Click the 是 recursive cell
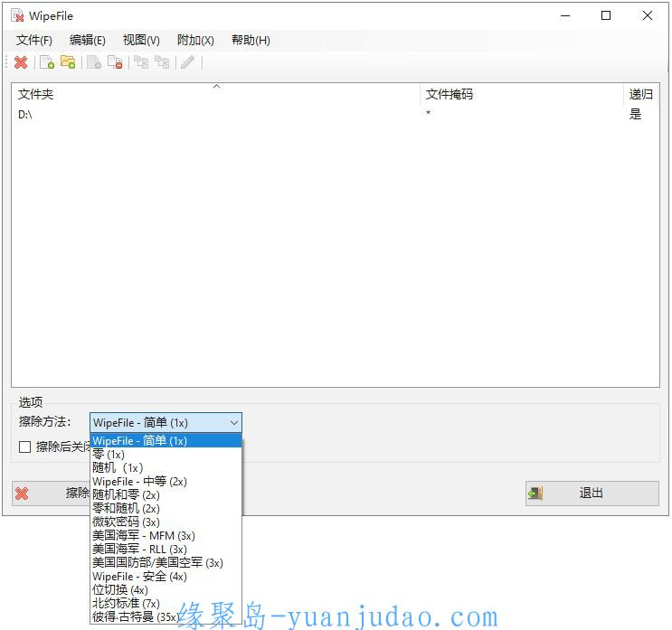The height and width of the screenshot is (630, 672). (635, 115)
